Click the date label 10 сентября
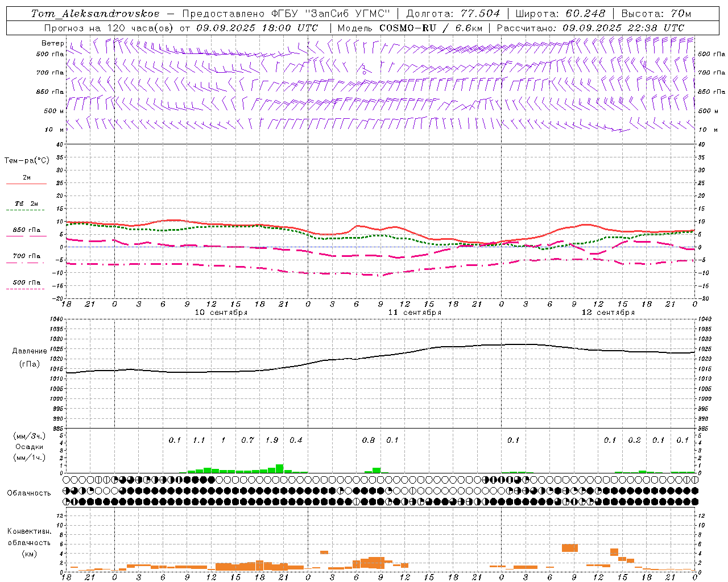Screen dimensions: 728x582 pos(221,313)
